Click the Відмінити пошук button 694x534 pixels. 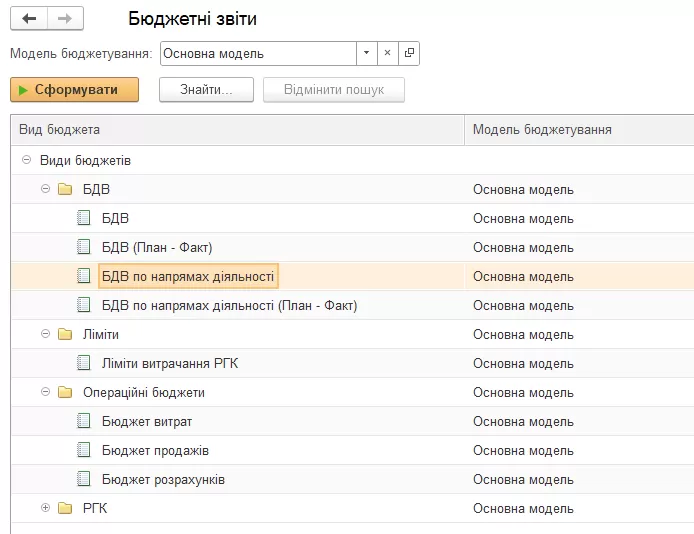tap(334, 90)
